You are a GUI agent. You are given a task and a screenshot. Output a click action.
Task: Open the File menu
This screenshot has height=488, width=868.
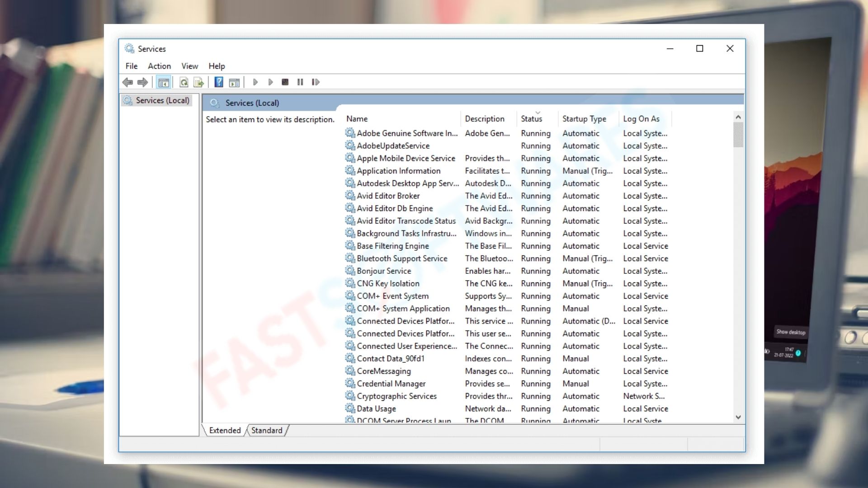(132, 66)
